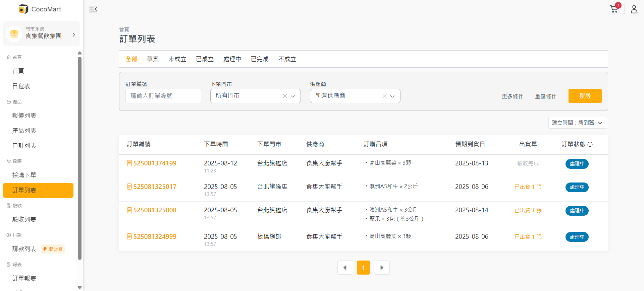Click 已出貨 1 張 for order 525081324999
Screen dimensions: 644x291
tap(528, 237)
